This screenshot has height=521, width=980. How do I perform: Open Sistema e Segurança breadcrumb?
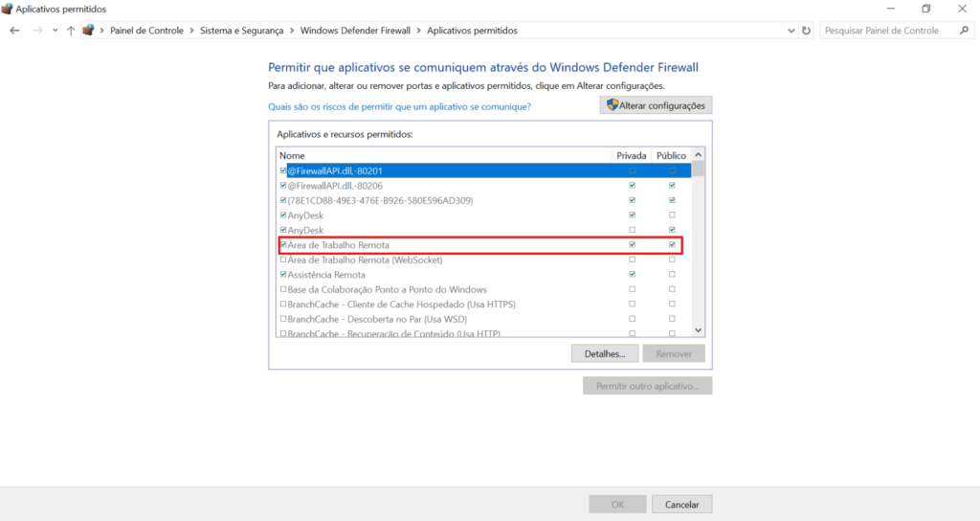pyautogui.click(x=241, y=30)
